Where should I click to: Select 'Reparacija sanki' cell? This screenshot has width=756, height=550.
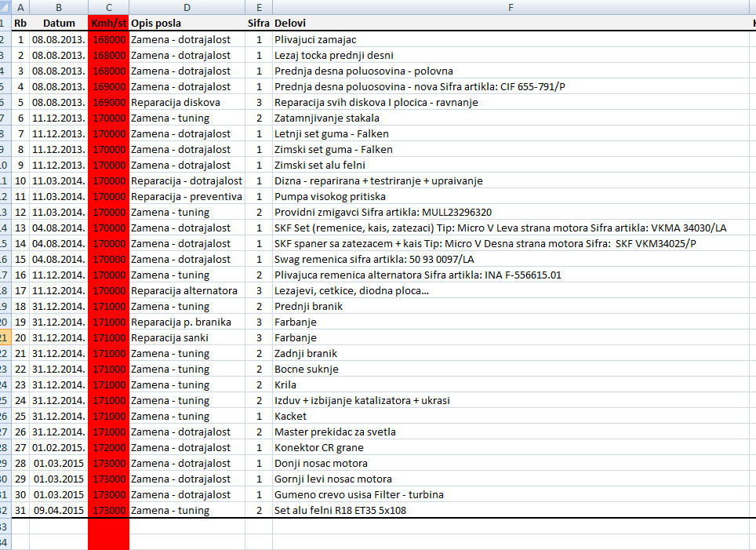click(x=187, y=337)
